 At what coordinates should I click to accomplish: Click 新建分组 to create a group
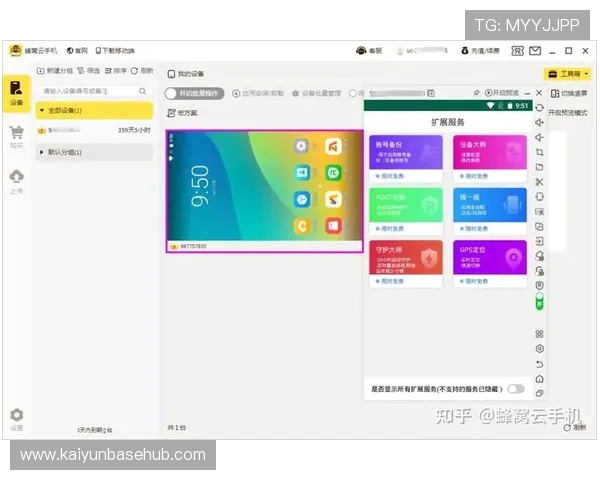click(54, 71)
